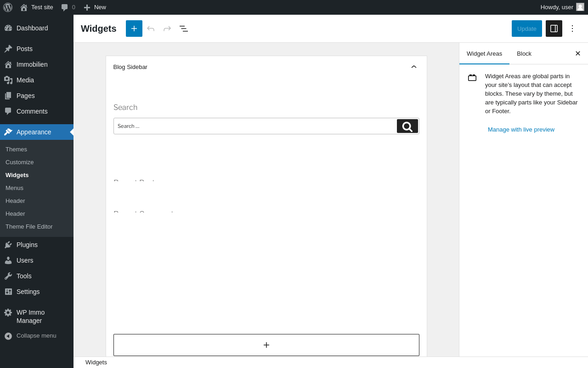Open the List View icon
The height and width of the screenshot is (368, 588).
pyautogui.click(x=184, y=29)
